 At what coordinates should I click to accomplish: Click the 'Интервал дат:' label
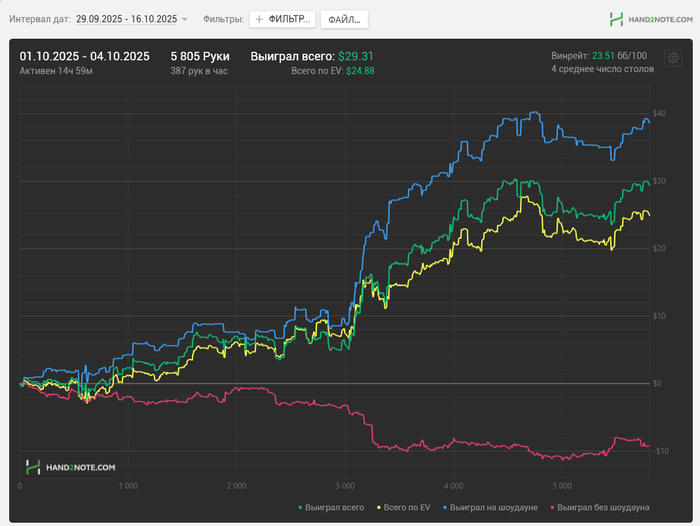point(40,19)
